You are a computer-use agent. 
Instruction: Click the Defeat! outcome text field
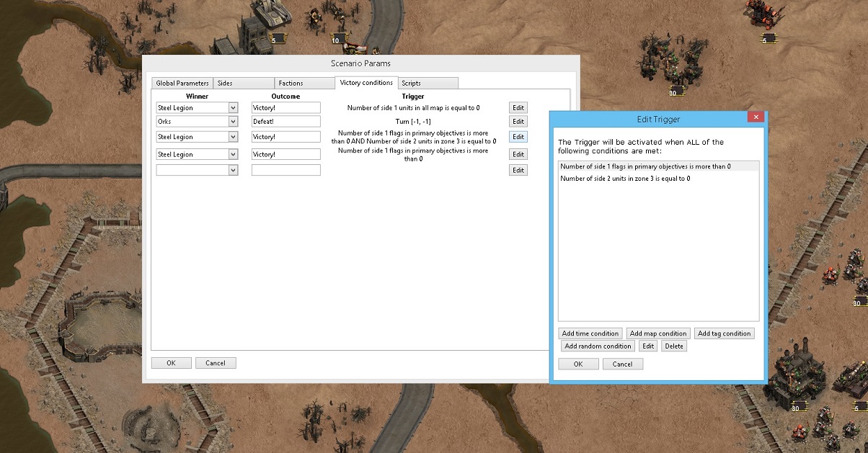(x=285, y=122)
